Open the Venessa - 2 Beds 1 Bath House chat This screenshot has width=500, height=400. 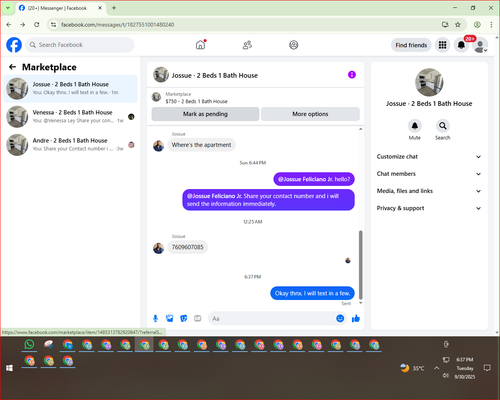pyautogui.click(x=70, y=117)
